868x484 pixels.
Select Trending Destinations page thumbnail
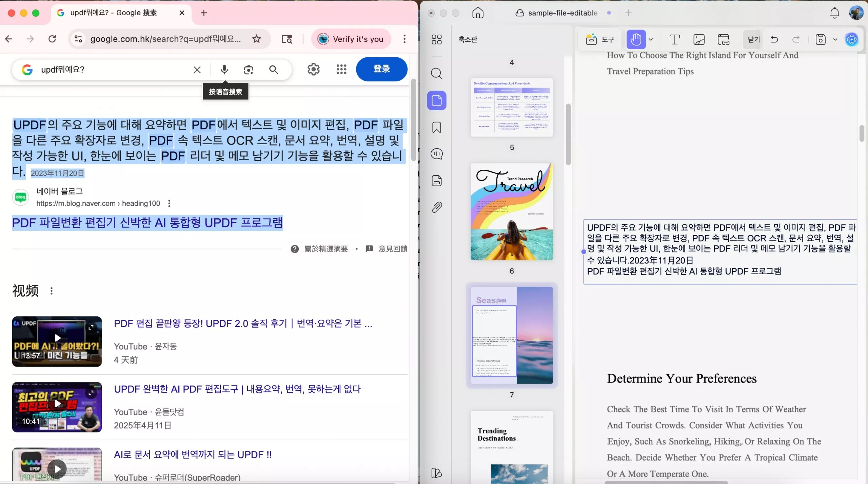(512, 447)
